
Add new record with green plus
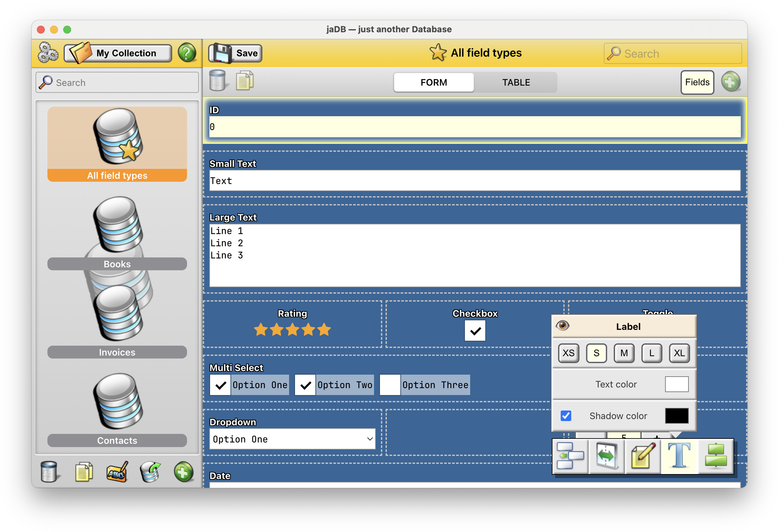point(730,82)
